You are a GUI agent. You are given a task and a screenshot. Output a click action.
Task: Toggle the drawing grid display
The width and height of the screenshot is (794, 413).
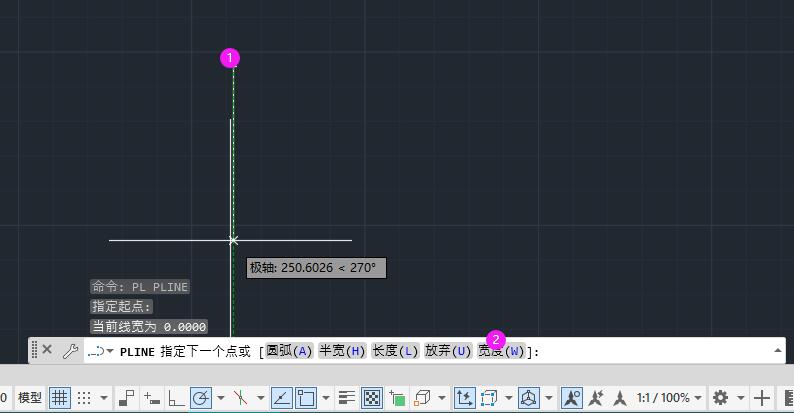pos(59,398)
